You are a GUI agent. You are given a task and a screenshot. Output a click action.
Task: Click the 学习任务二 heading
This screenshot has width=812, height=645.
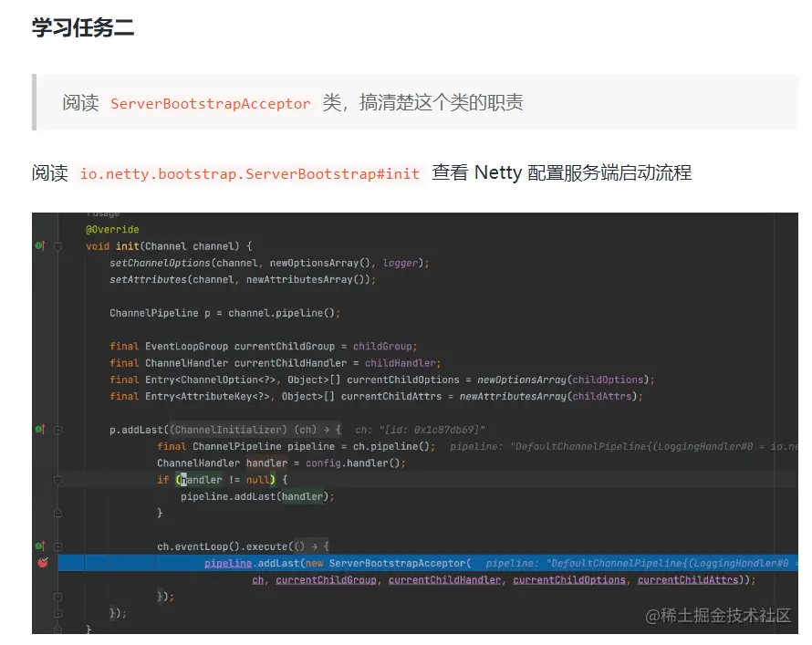point(83,27)
